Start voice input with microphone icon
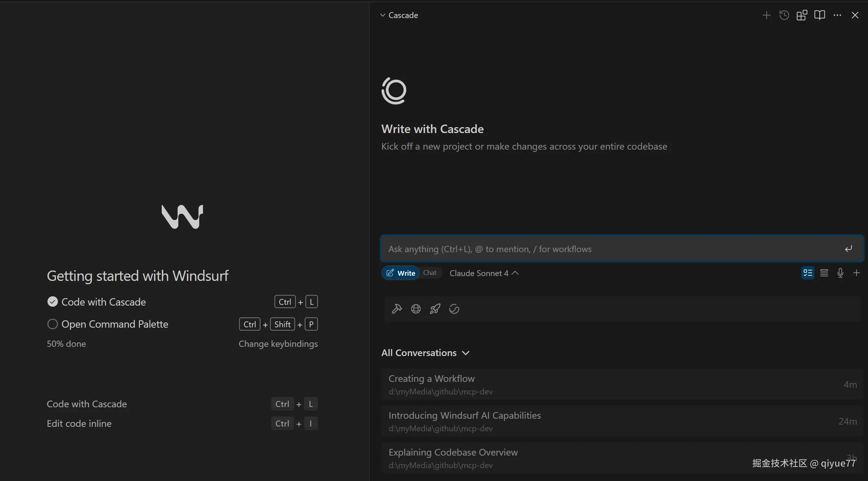 click(x=840, y=273)
